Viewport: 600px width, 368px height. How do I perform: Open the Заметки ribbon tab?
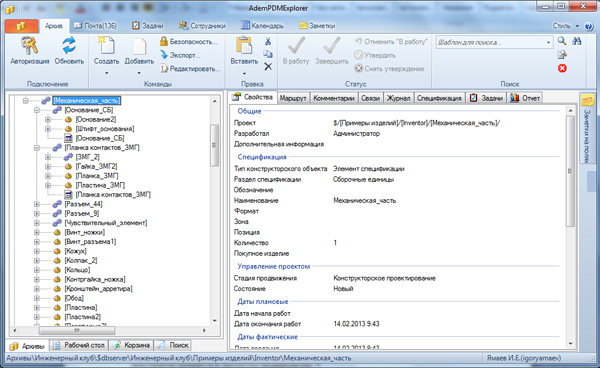tap(317, 26)
